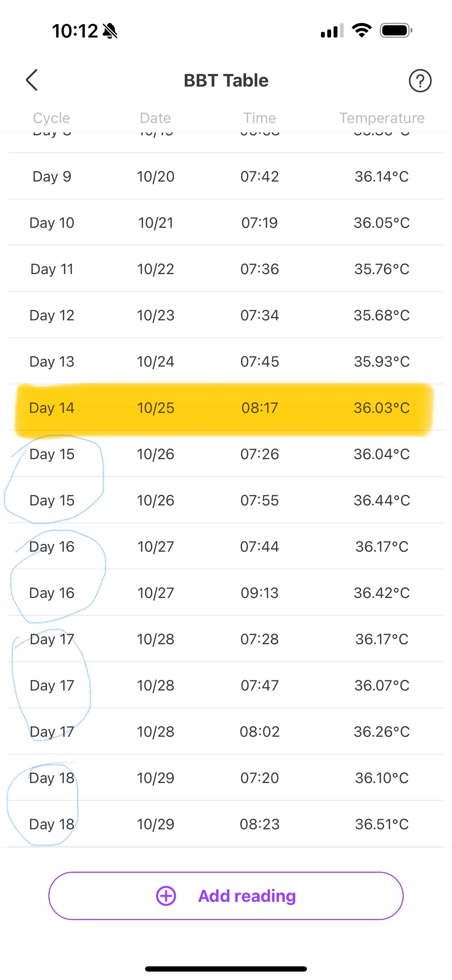
Task: Tap the Date column header
Action: point(155,118)
